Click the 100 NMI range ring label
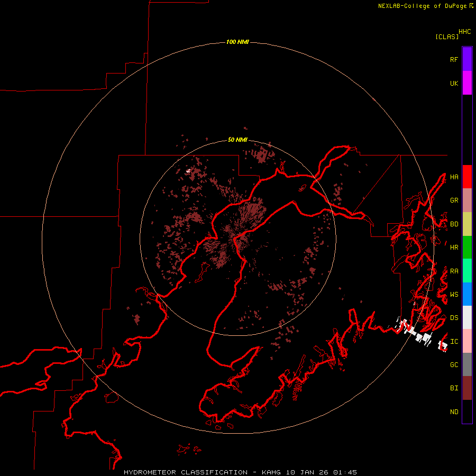 point(237,42)
